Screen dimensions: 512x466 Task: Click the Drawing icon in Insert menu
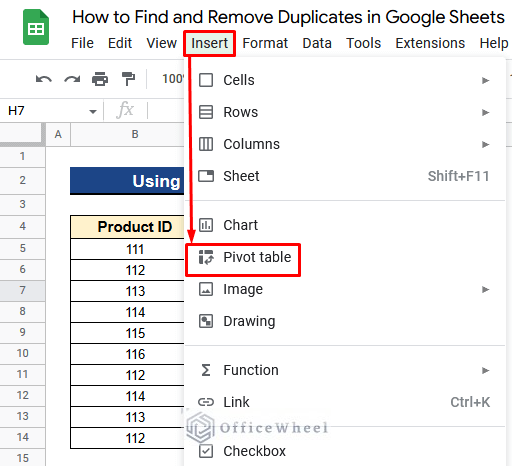pyautogui.click(x=206, y=321)
